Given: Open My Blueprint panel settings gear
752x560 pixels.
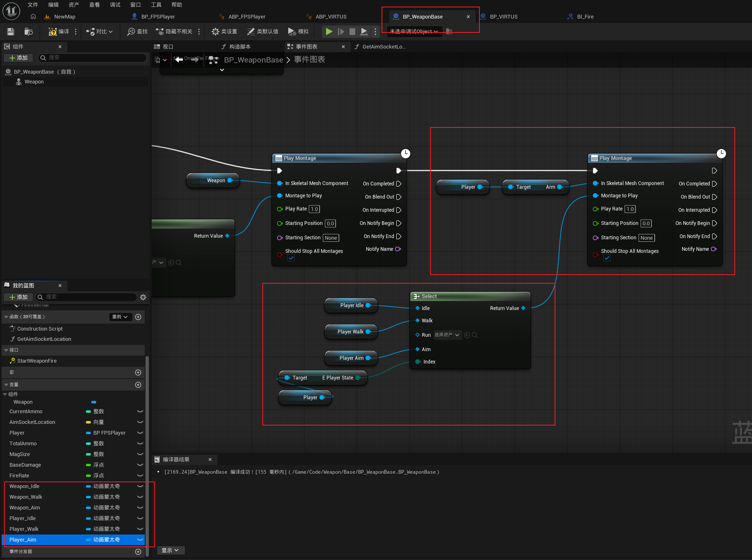Looking at the screenshot, I should (143, 297).
